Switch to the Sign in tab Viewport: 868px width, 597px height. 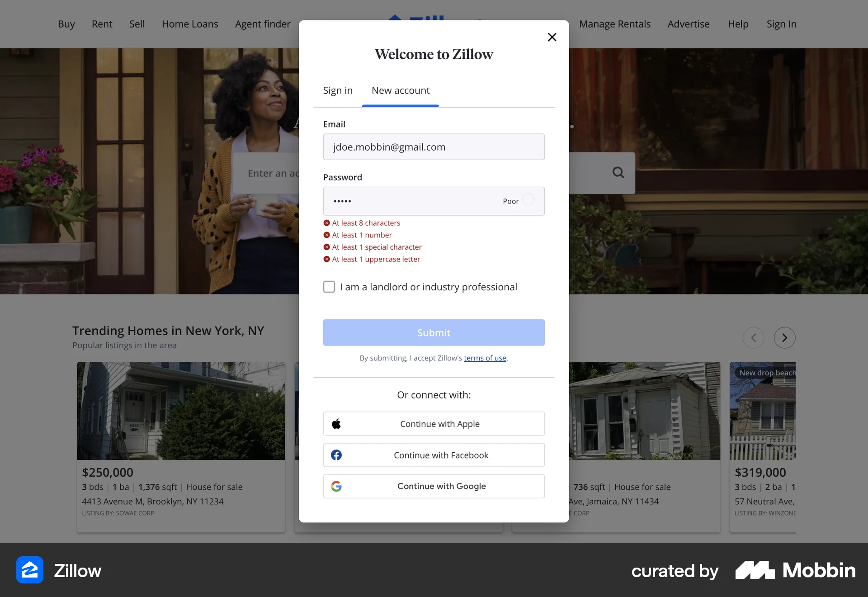pyautogui.click(x=338, y=90)
